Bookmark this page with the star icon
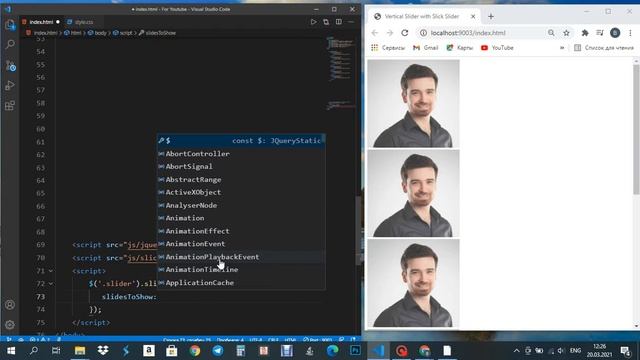Image resolution: width=640 pixels, height=360 pixels. click(x=566, y=33)
